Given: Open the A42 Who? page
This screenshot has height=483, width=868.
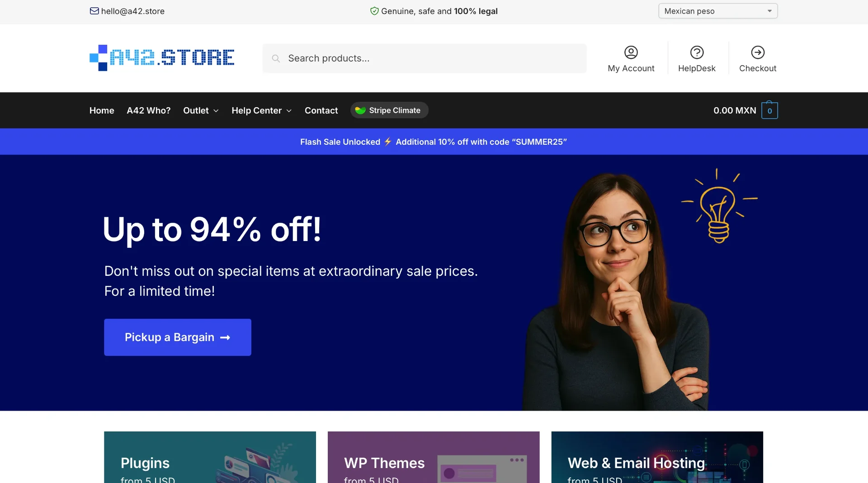Looking at the screenshot, I should coord(149,110).
